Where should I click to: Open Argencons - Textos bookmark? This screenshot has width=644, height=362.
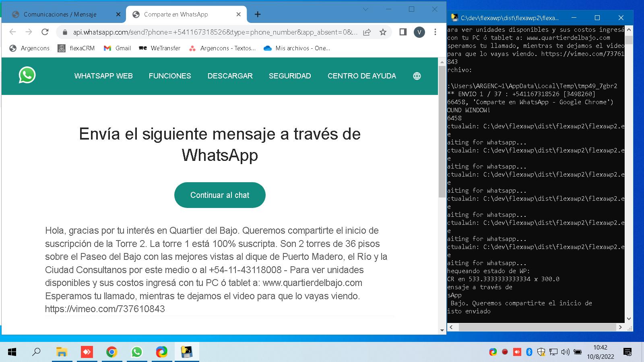point(222,48)
